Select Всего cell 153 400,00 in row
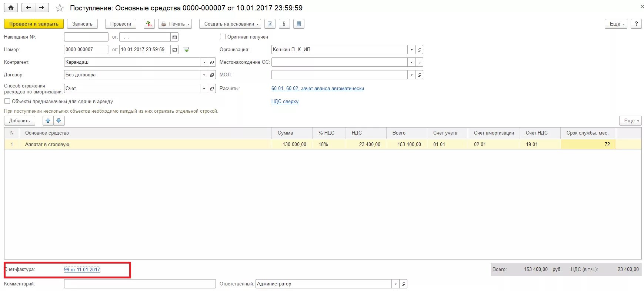The image size is (644, 291). point(407,145)
